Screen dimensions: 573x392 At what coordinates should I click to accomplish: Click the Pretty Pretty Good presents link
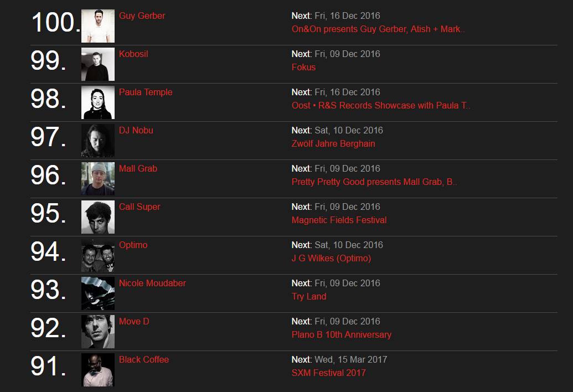click(x=374, y=182)
